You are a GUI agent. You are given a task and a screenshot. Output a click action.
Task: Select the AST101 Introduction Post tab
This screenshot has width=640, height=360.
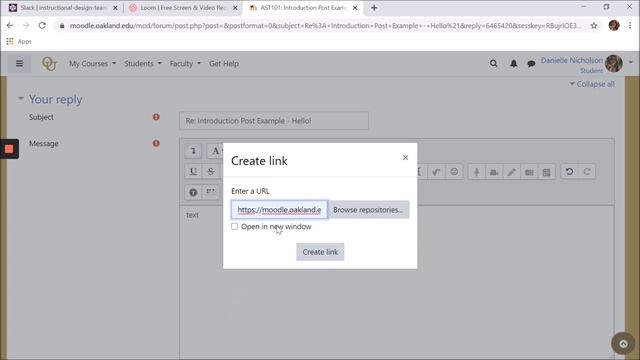[x=303, y=8]
